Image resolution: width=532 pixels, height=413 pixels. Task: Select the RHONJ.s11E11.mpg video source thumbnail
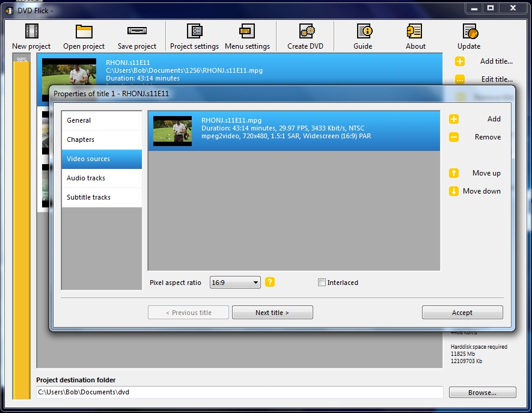pyautogui.click(x=173, y=131)
